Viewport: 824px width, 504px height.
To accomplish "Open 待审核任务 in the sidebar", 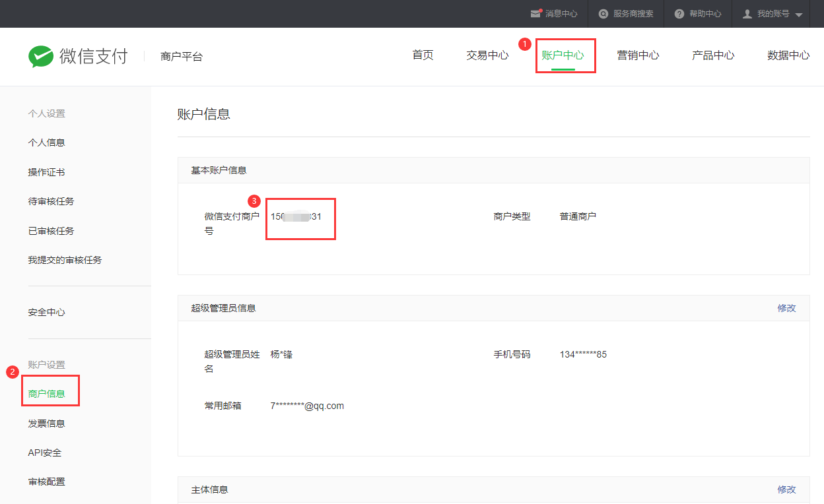I will [x=51, y=201].
